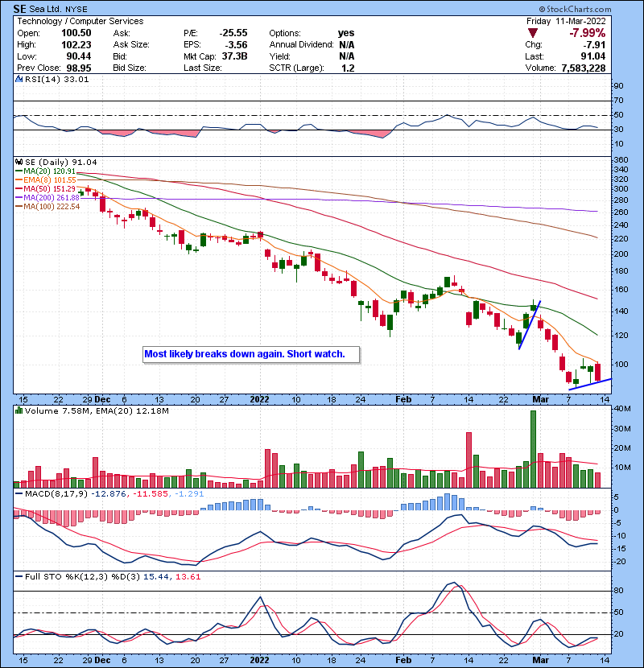Click the Volume value 7,583,228

tap(584, 68)
